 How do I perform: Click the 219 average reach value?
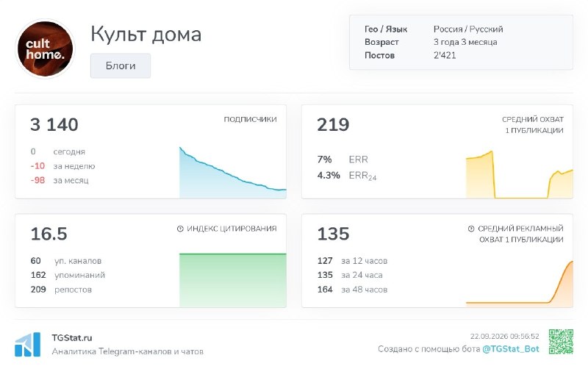333,124
